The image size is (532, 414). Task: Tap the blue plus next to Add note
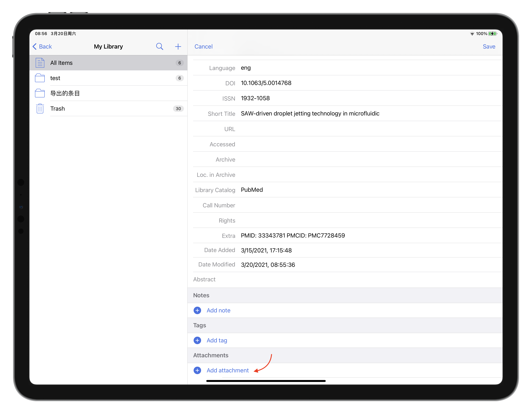pos(197,310)
